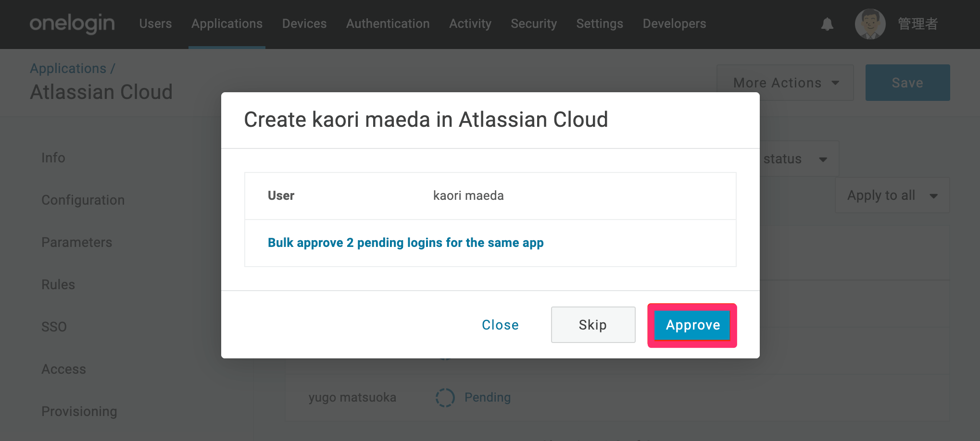Select the yugo matsuoka user row name
Image resolution: width=980 pixels, height=441 pixels.
click(352, 397)
